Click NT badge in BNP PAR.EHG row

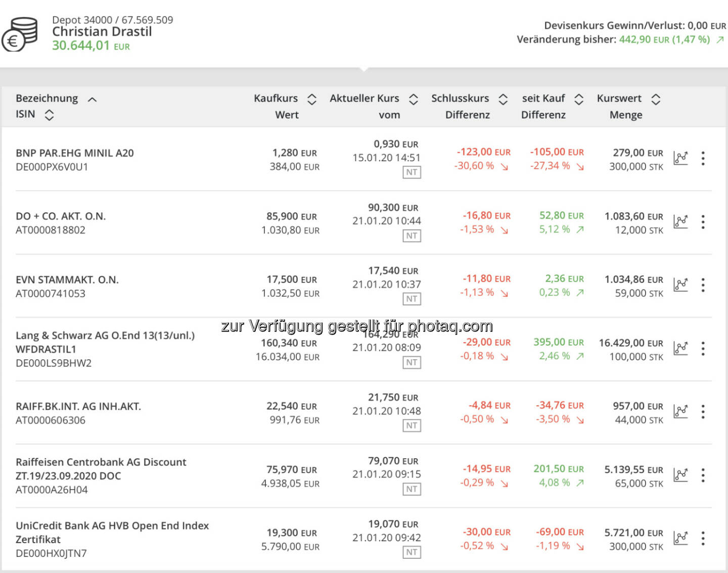[412, 172]
